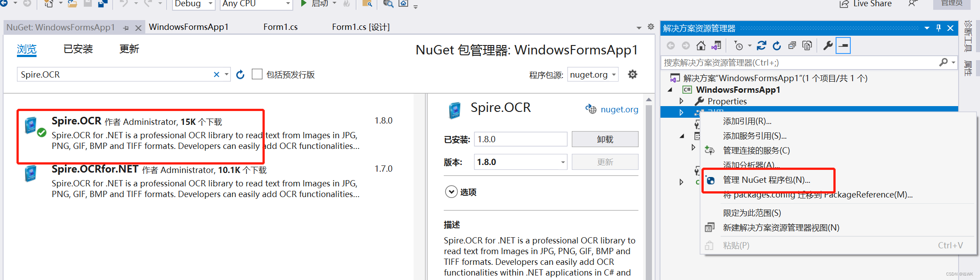Open the WindowsFormsApp1 document tab
This screenshot has height=280, width=980.
click(x=189, y=27)
